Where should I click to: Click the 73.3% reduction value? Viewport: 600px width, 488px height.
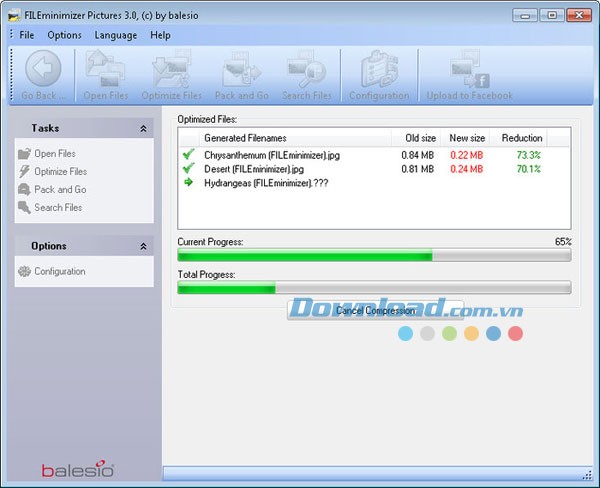[x=528, y=155]
